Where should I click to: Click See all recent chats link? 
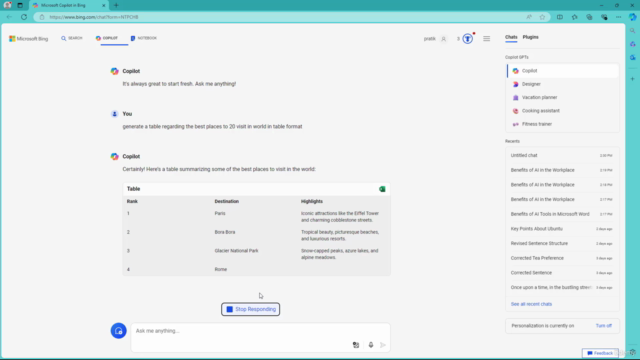point(531,304)
